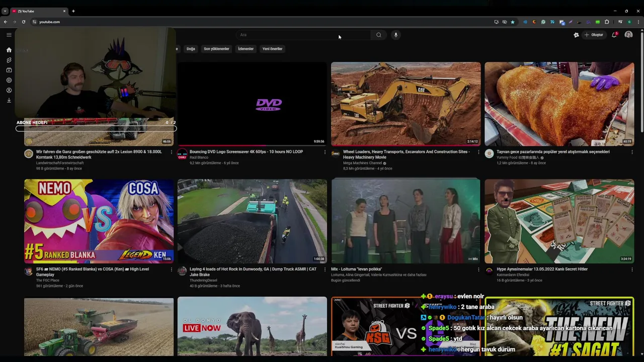
Task: Click the Grammarly extension icon
Action: 543,22
